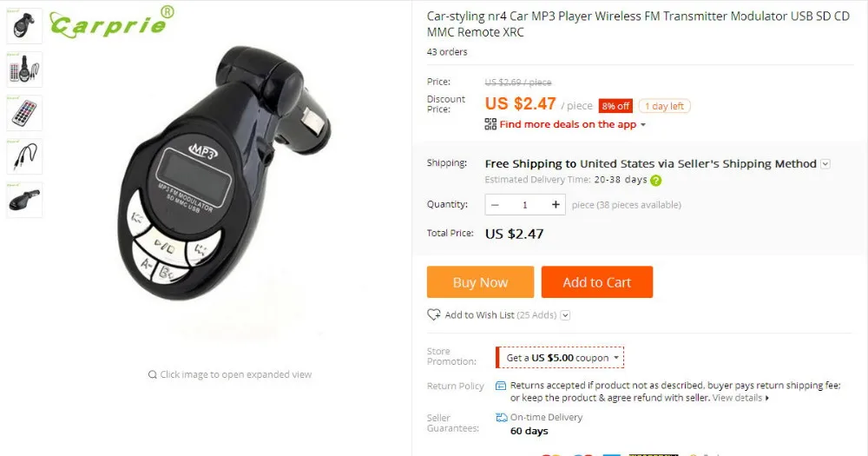Click the Carprie brand logo

click(x=112, y=23)
